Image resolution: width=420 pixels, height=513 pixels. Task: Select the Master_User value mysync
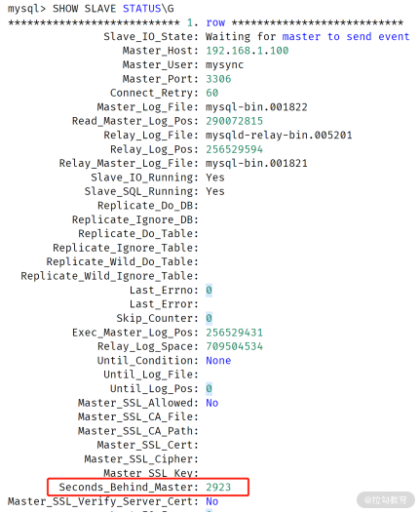tap(224, 64)
